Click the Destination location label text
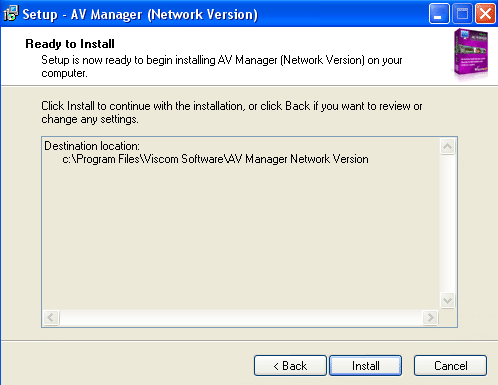Screen dimensions: 498x385 (x=92, y=146)
